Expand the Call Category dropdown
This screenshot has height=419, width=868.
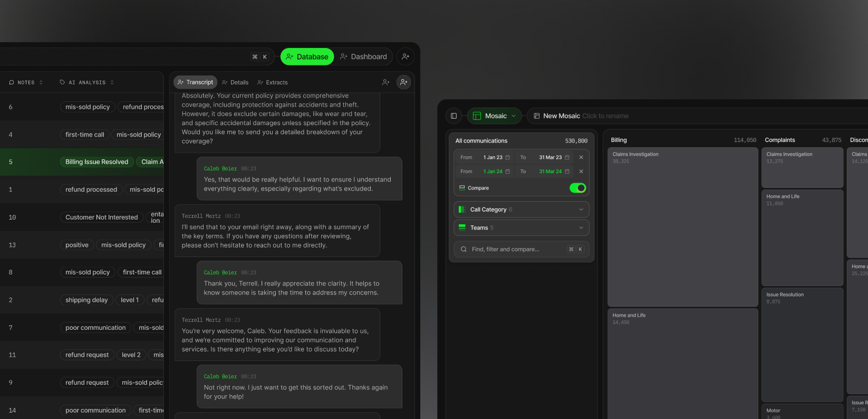521,209
